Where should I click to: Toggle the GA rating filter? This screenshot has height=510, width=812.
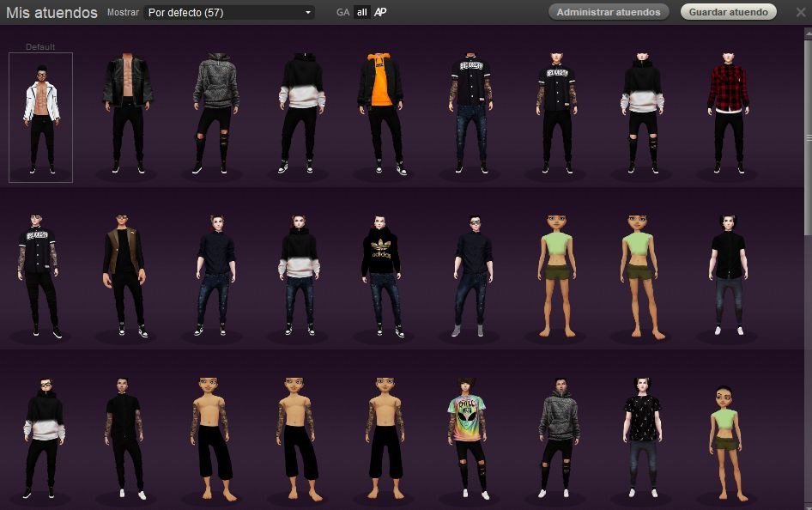pyautogui.click(x=342, y=13)
